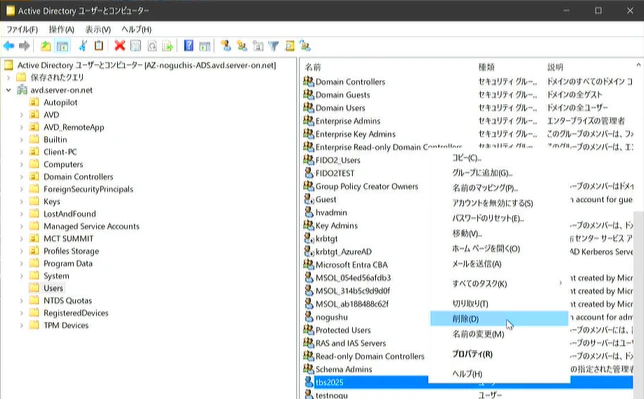Image resolution: width=644 pixels, height=399 pixels.
Task: Toggle the action pane icon
Action: pyautogui.click(x=205, y=46)
